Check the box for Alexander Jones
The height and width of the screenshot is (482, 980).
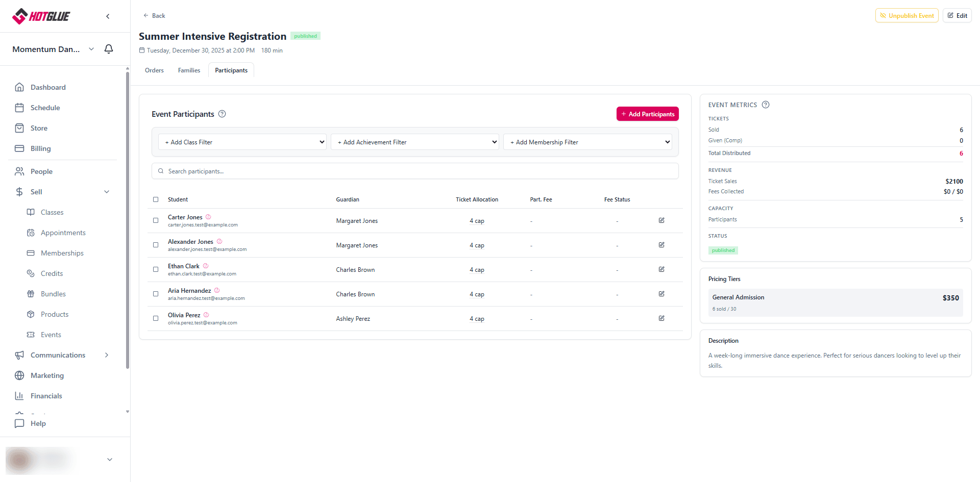click(x=156, y=245)
